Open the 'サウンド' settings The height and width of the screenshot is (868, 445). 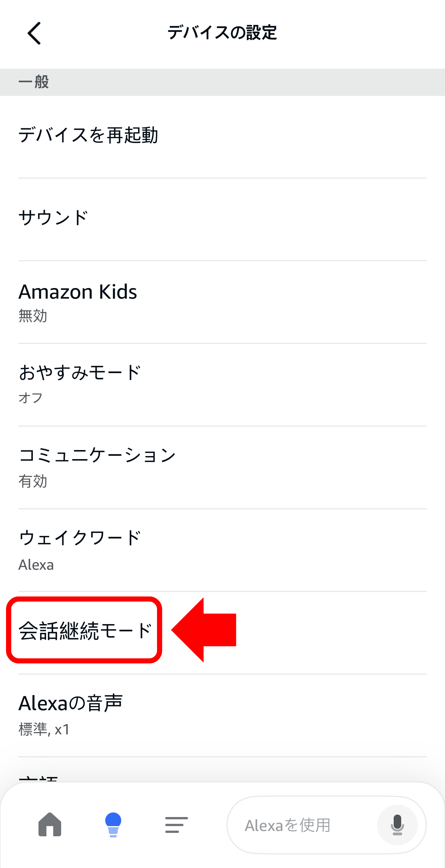tap(54, 218)
